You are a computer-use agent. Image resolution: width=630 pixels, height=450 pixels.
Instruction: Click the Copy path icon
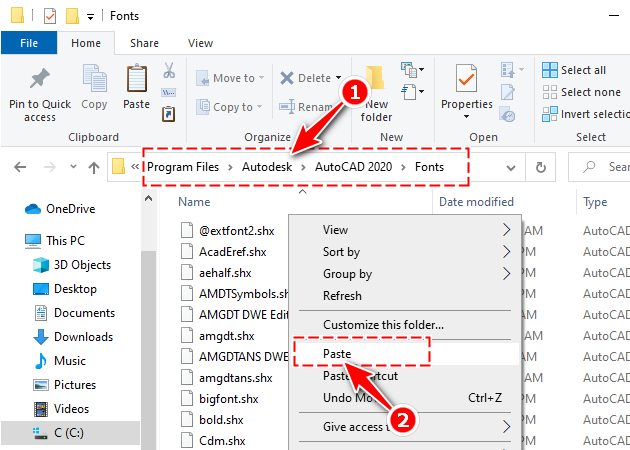click(x=169, y=93)
